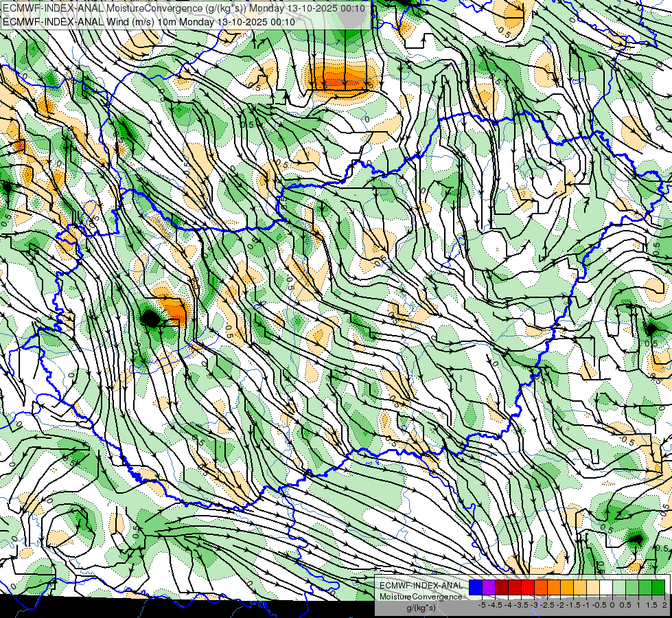Click the legend tick label 1.5

651,605
